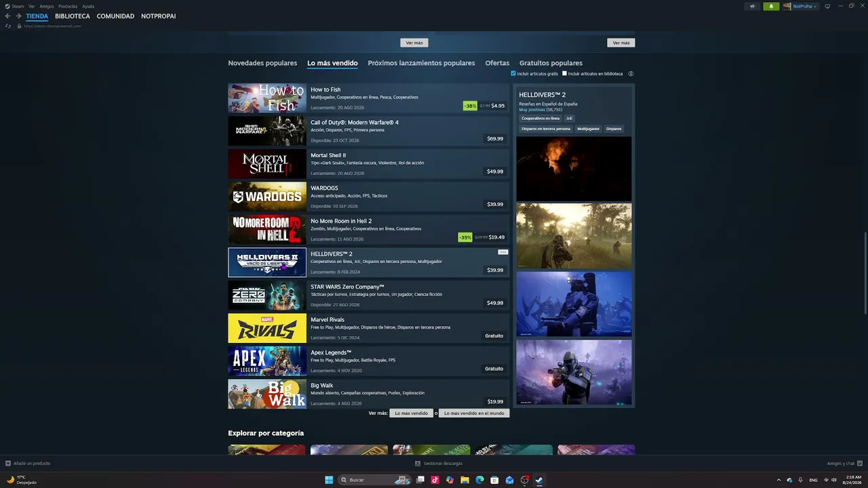The image size is (868, 488).
Task: Open the Task View taskbar icon
Action: pos(420,480)
